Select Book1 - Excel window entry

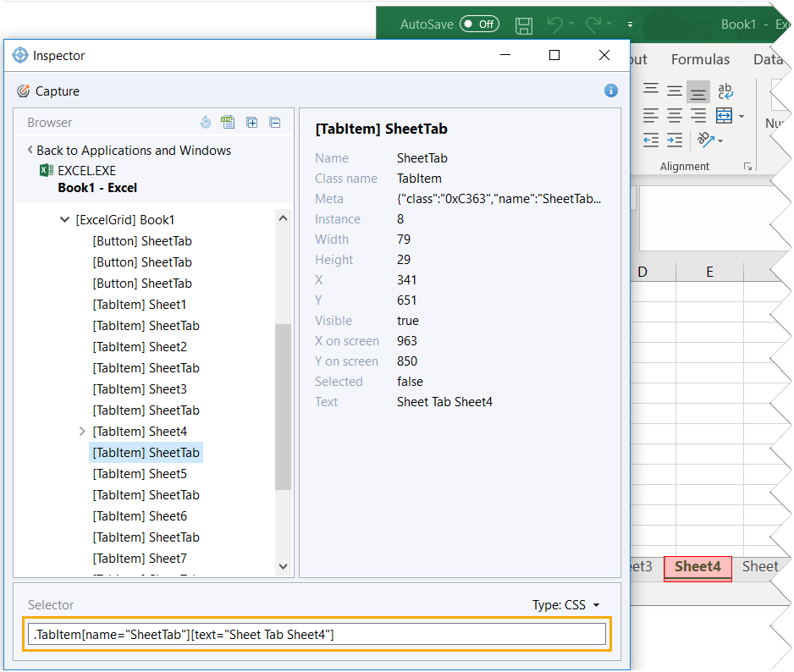coord(97,188)
